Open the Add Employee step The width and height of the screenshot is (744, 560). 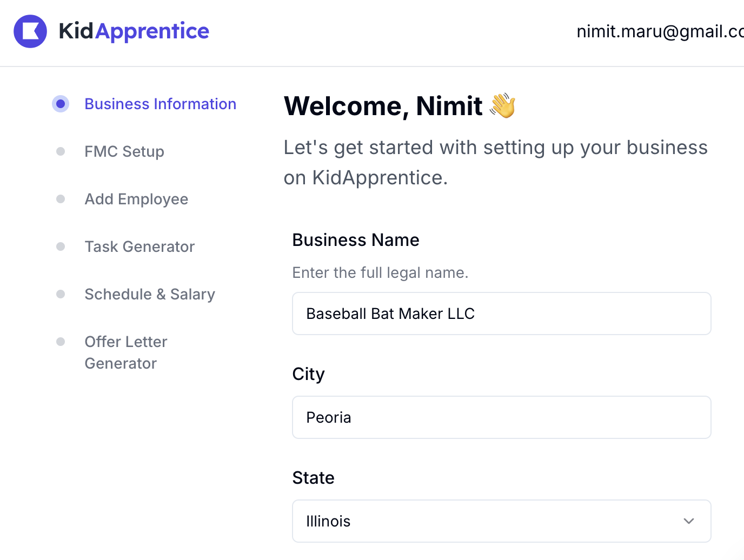point(136,199)
